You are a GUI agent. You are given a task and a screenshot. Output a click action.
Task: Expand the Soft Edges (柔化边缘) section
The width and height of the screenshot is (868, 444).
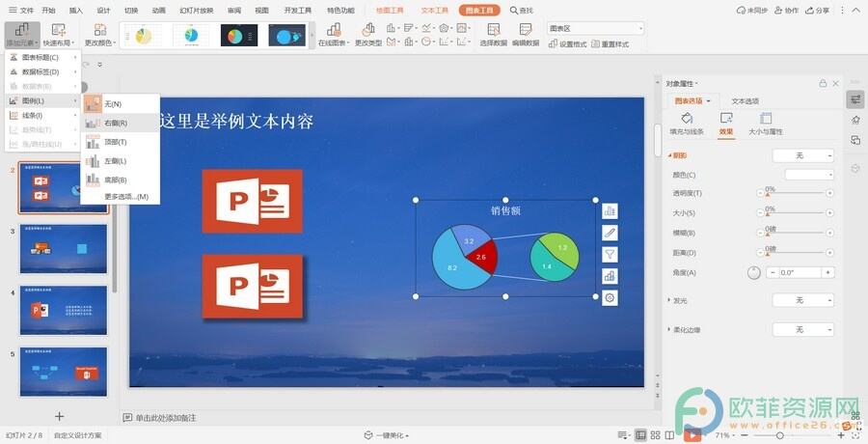click(669, 329)
